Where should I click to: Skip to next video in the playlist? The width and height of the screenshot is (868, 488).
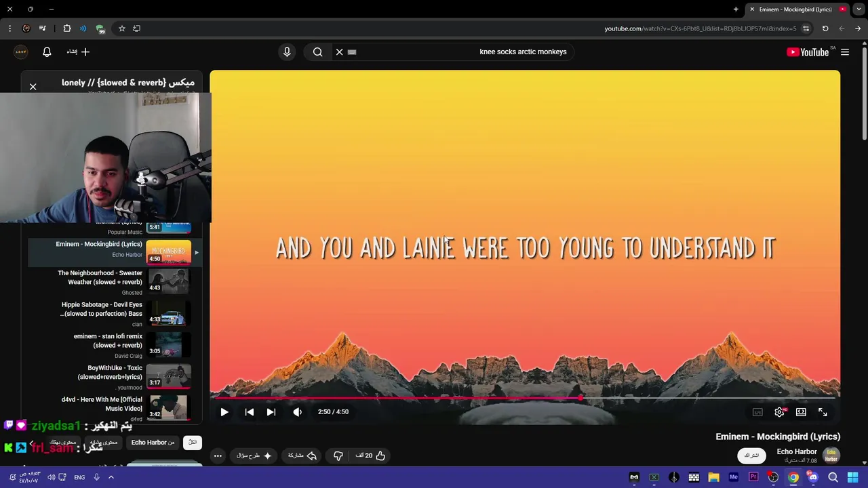tap(271, 412)
